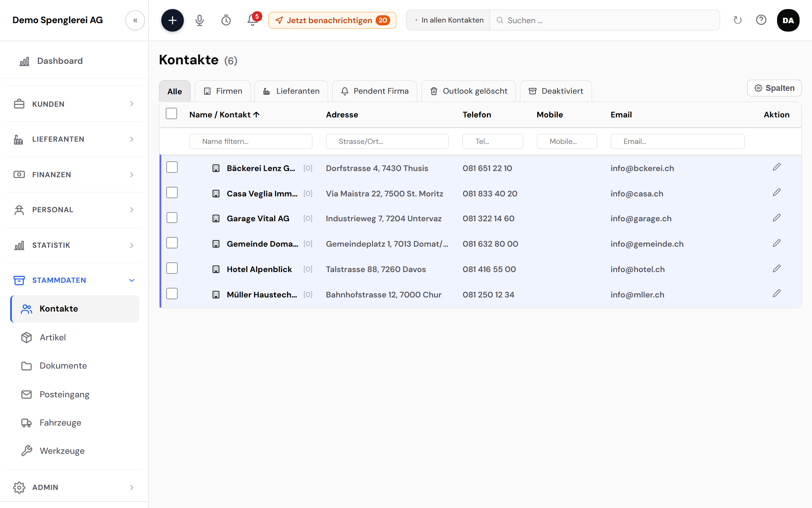812x508 pixels.
Task: Check the Müller Haustech row checkbox
Action: point(172,294)
